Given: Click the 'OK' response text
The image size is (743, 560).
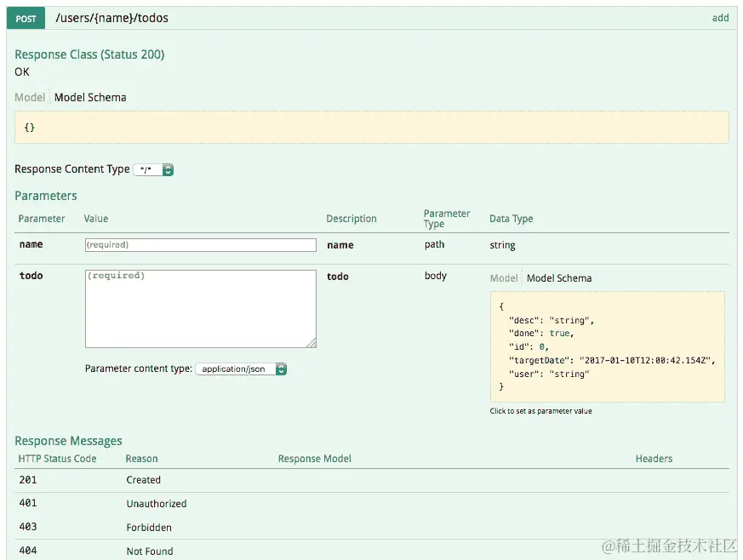Looking at the screenshot, I should tap(22, 72).
